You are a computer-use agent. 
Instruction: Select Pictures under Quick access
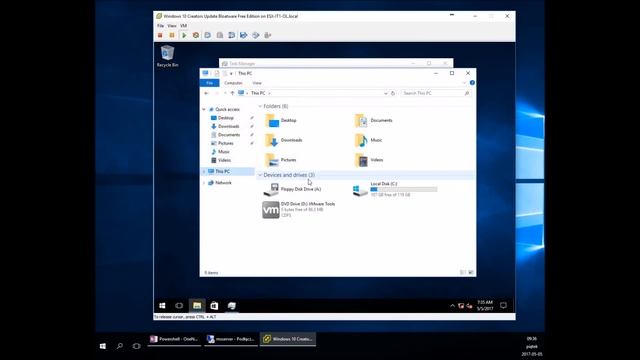[225, 143]
